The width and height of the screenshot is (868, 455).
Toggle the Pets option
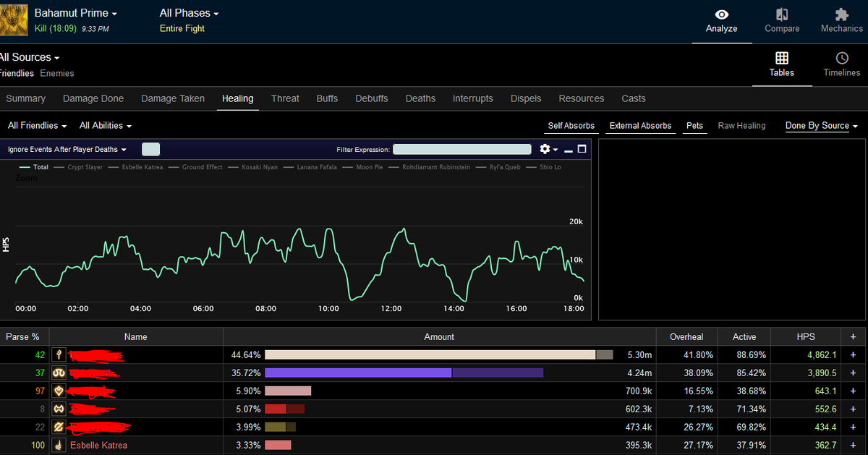coord(694,126)
